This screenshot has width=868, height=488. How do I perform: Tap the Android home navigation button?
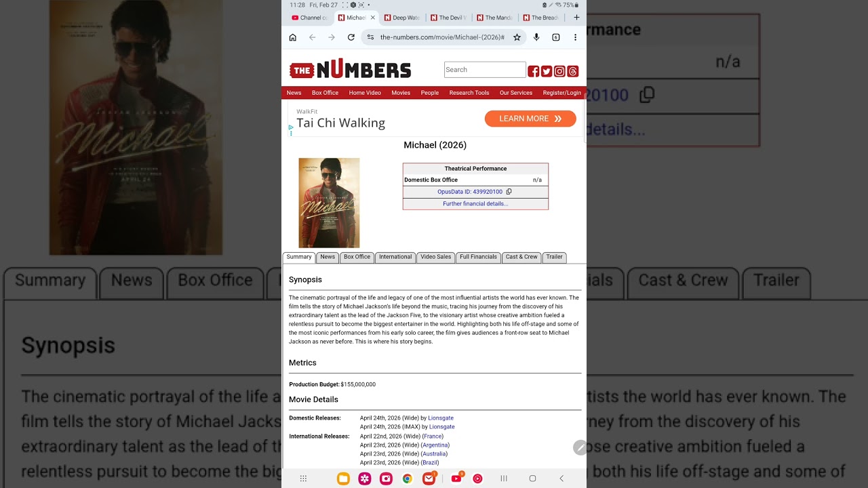pyautogui.click(x=532, y=479)
